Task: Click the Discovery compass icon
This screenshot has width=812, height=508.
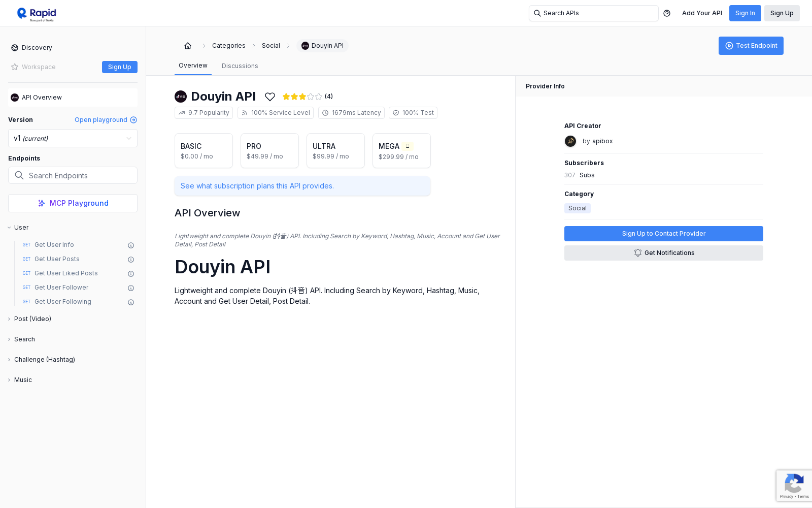Action: [15, 48]
